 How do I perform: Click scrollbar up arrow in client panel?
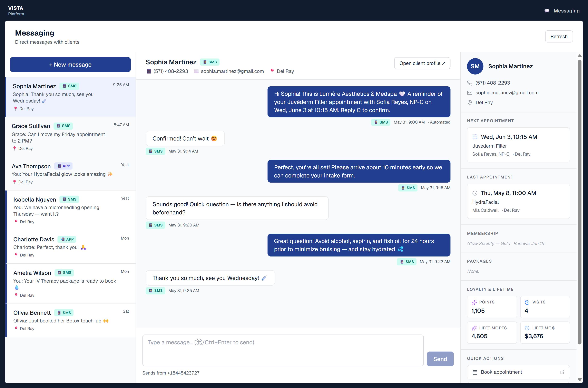pyautogui.click(x=579, y=56)
